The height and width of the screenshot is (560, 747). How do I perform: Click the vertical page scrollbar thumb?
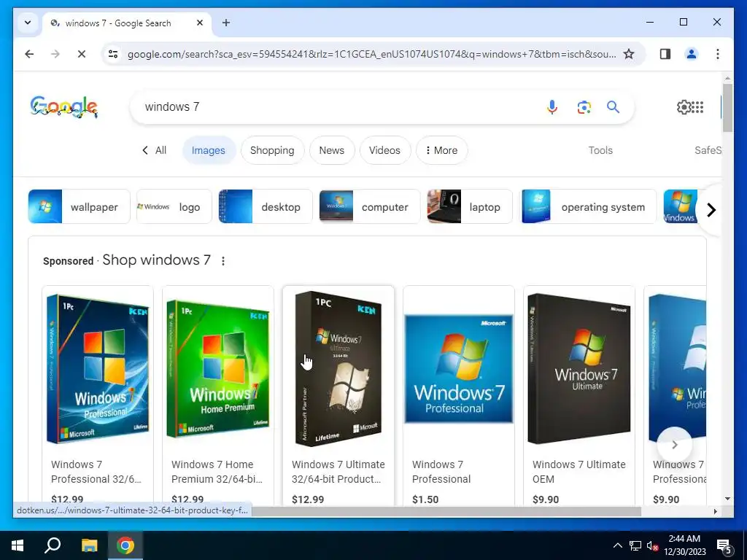pyautogui.click(x=727, y=108)
